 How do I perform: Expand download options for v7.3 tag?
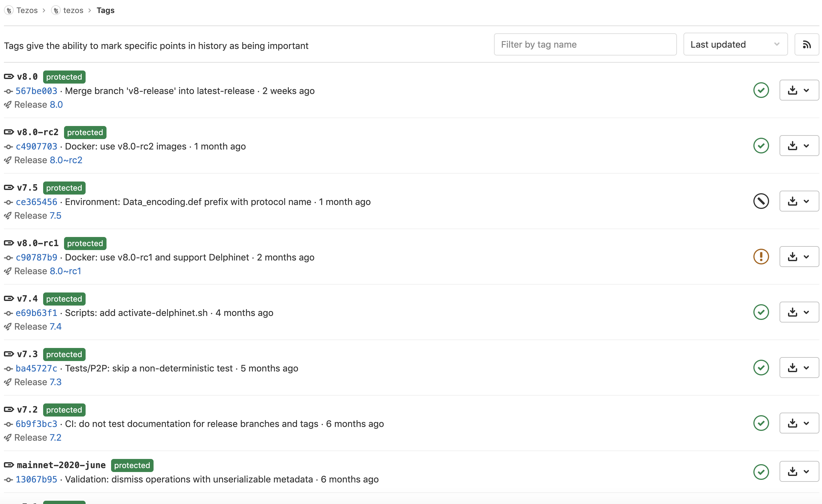tap(799, 367)
